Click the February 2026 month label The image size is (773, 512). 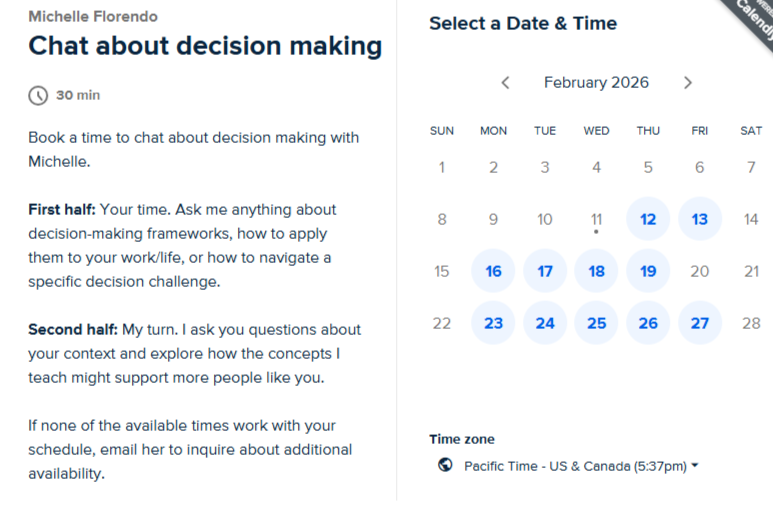pos(596,83)
